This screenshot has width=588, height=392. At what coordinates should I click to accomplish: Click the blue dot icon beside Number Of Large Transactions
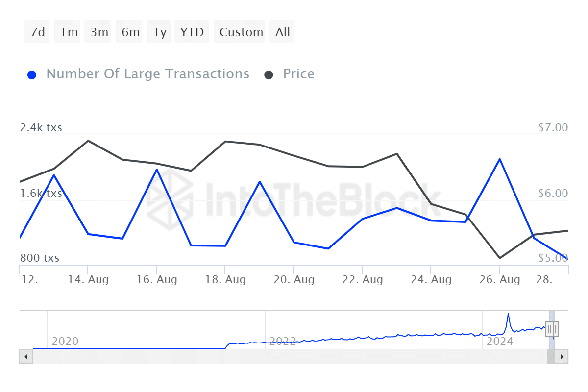(32, 74)
